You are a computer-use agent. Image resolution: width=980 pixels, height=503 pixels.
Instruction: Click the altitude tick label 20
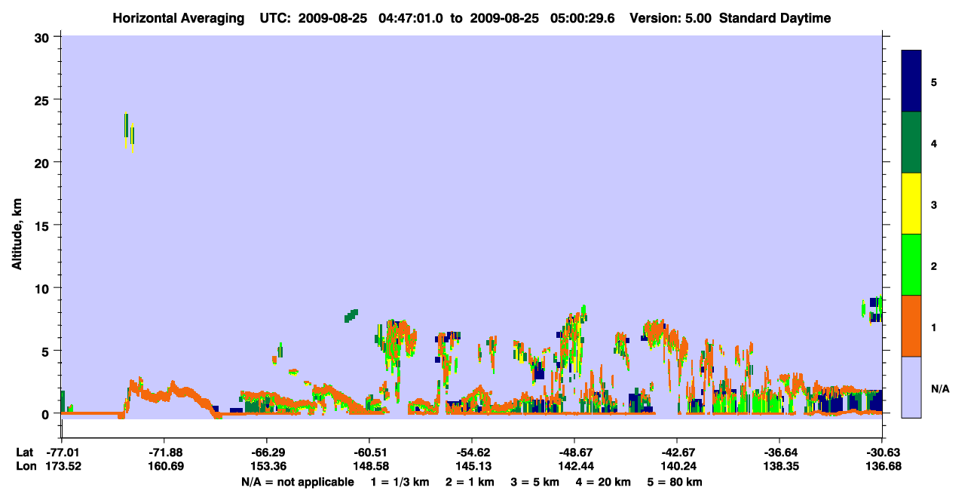click(x=43, y=163)
